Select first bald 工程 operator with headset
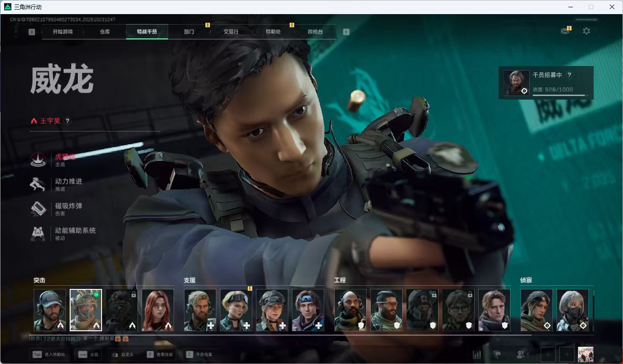The image size is (623, 364). [350, 310]
